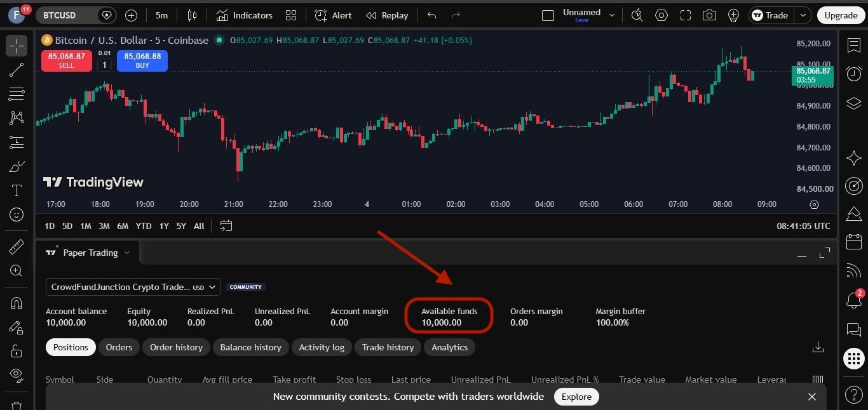Screen dimensions: 868x410
Task: Open timezone setting 08:41:05 UTC
Action: 803,226
